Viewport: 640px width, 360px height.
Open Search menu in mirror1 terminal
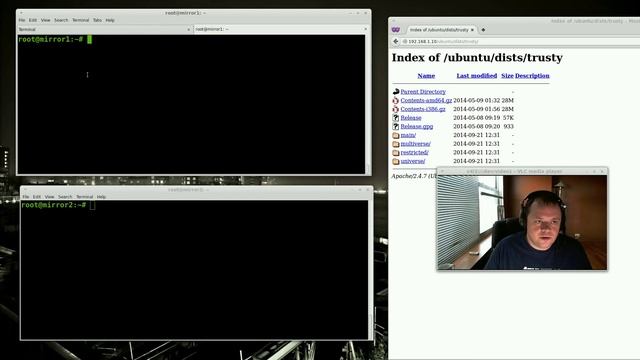[x=61, y=20]
